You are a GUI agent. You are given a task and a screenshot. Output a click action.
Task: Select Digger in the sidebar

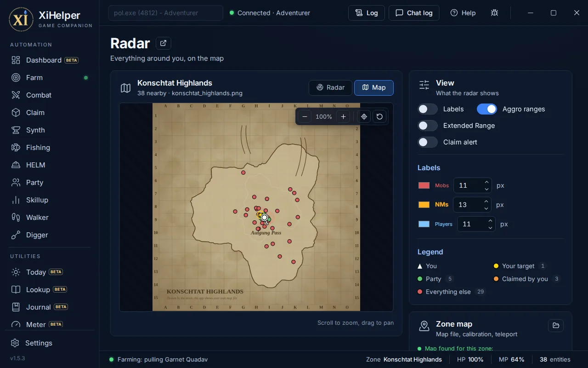pos(49,235)
